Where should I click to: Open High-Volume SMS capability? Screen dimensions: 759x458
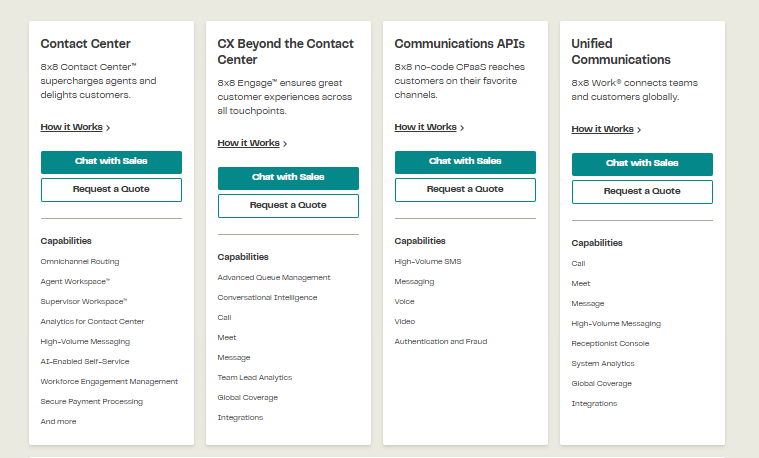coord(427,262)
